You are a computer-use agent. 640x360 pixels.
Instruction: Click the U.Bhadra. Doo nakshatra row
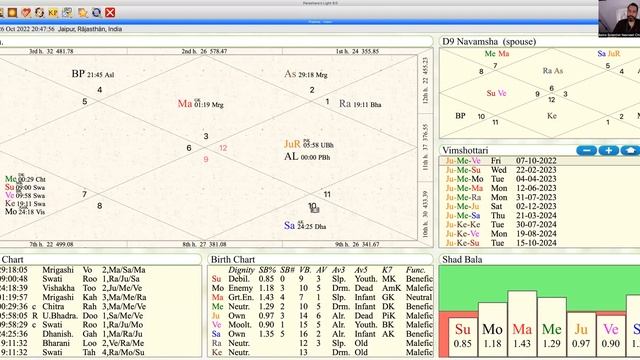pos(100,316)
